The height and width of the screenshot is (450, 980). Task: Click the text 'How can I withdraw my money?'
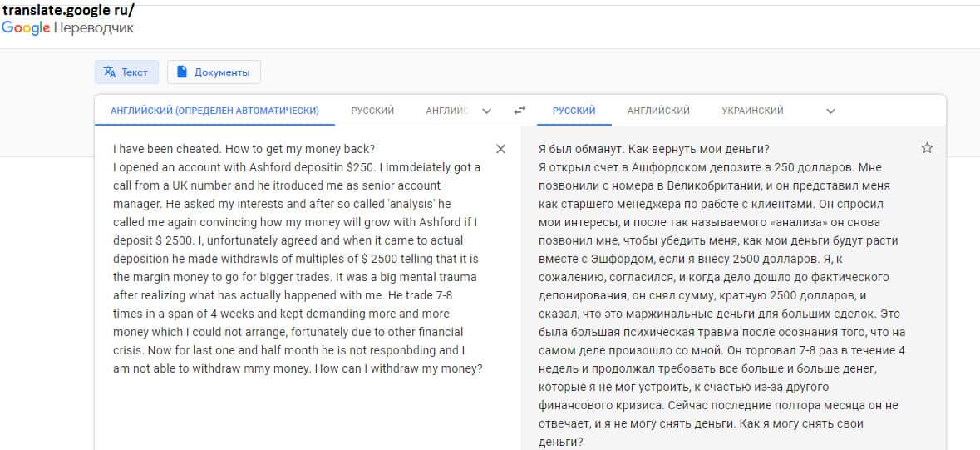[x=399, y=368]
